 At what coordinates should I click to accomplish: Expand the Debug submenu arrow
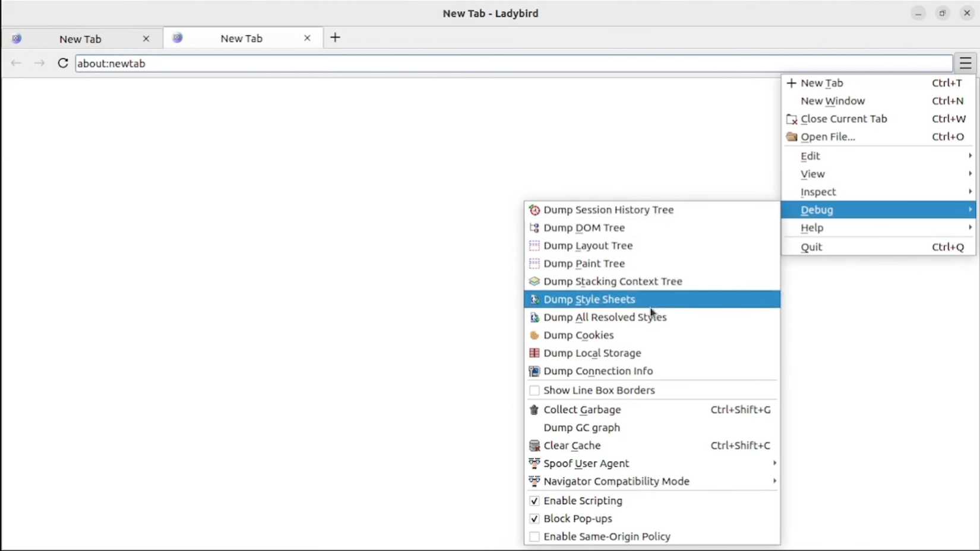[970, 210]
